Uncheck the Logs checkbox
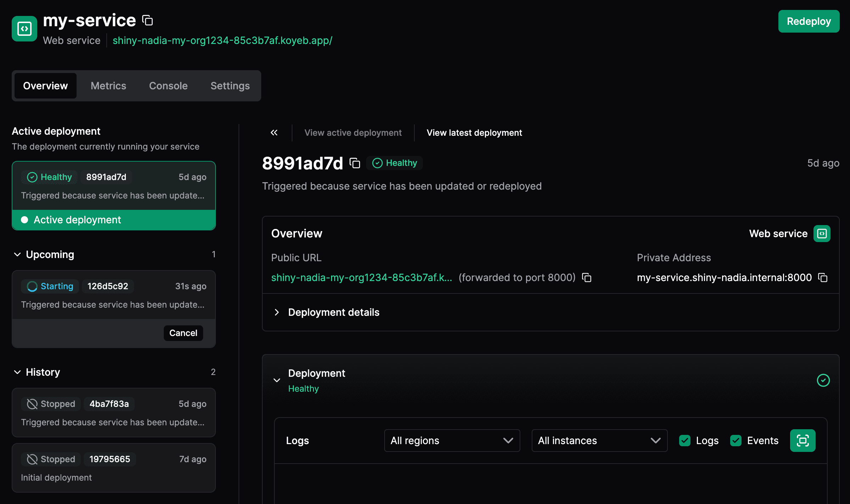 click(685, 441)
